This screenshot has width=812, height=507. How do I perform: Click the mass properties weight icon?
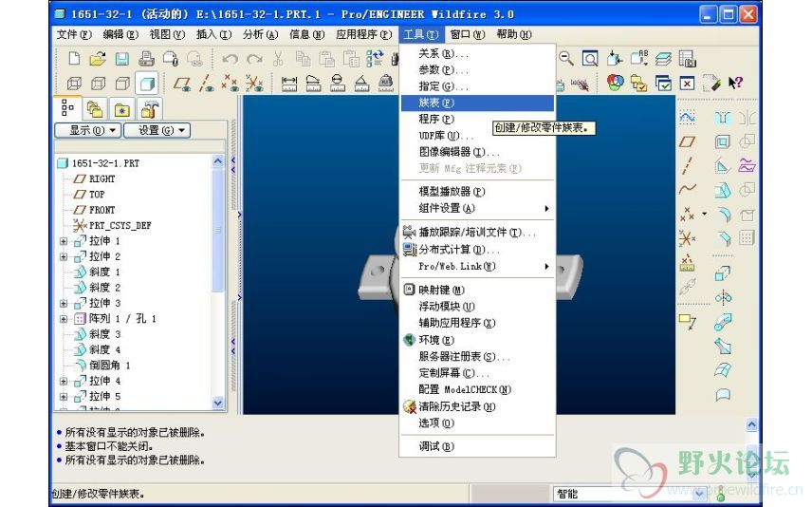click(386, 83)
